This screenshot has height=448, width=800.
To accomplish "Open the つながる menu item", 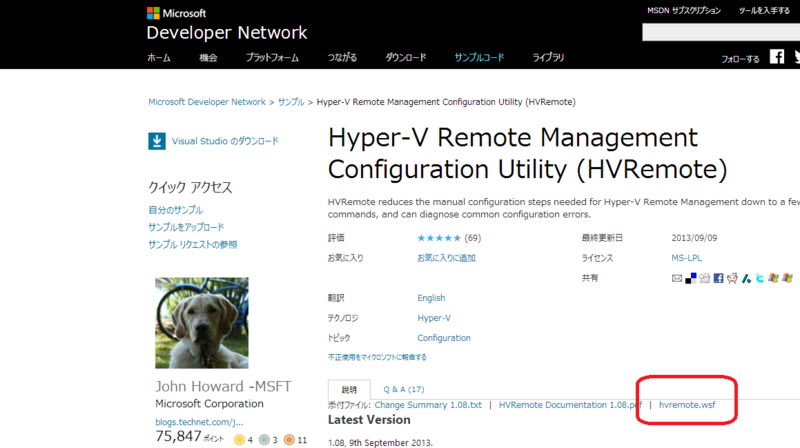I will pyautogui.click(x=342, y=58).
